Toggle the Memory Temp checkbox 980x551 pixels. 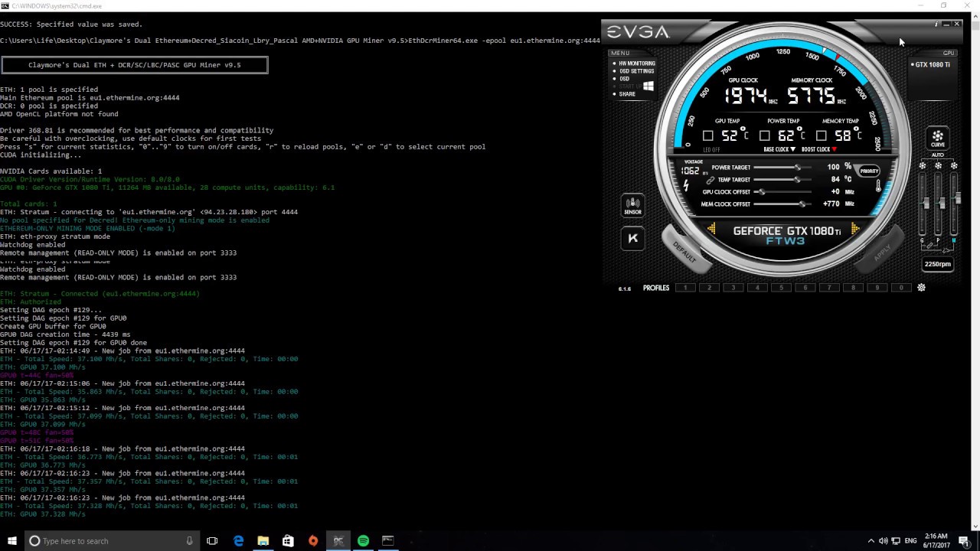[821, 135]
